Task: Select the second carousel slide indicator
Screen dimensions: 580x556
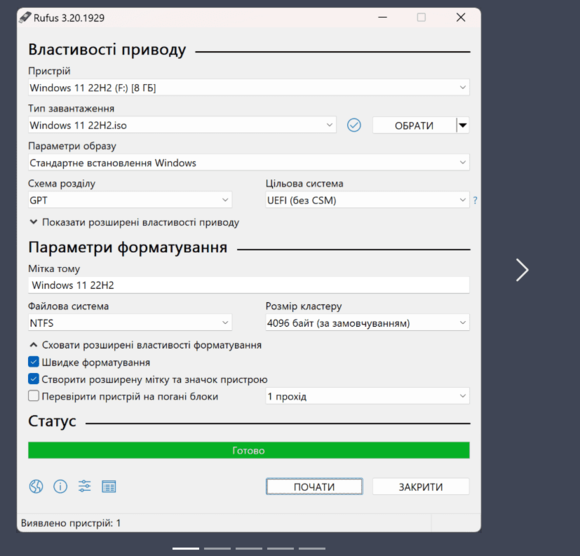Action: coord(217,548)
